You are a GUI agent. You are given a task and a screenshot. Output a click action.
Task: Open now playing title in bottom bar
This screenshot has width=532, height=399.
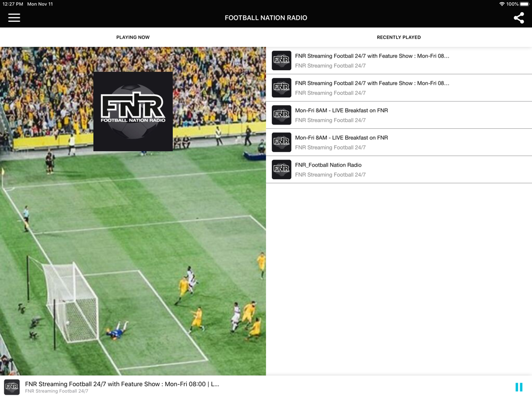pos(122,384)
